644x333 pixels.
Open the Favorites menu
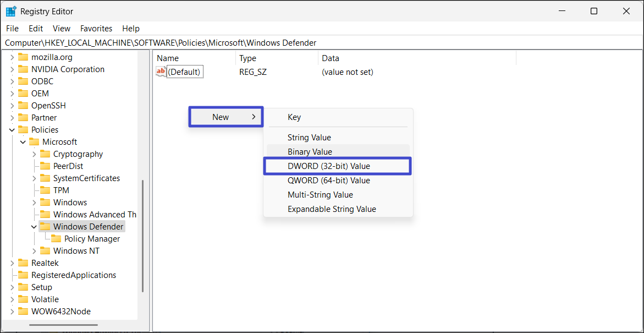pyautogui.click(x=96, y=29)
